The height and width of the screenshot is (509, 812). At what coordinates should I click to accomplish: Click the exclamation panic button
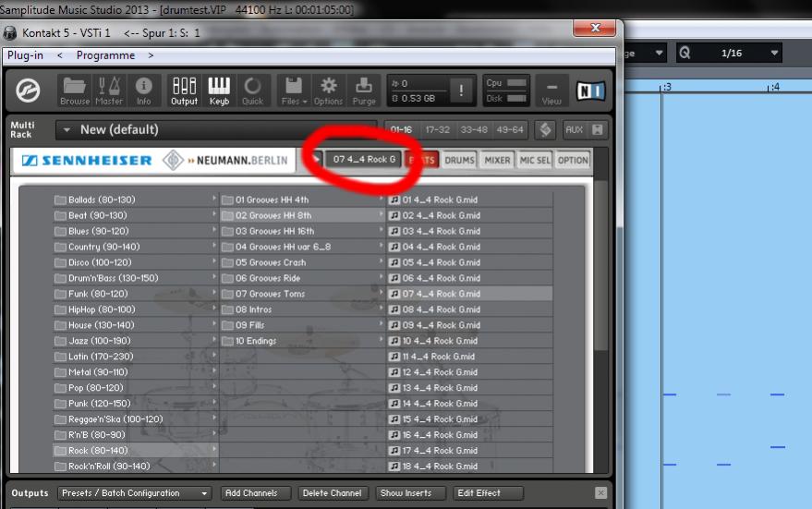[461, 91]
